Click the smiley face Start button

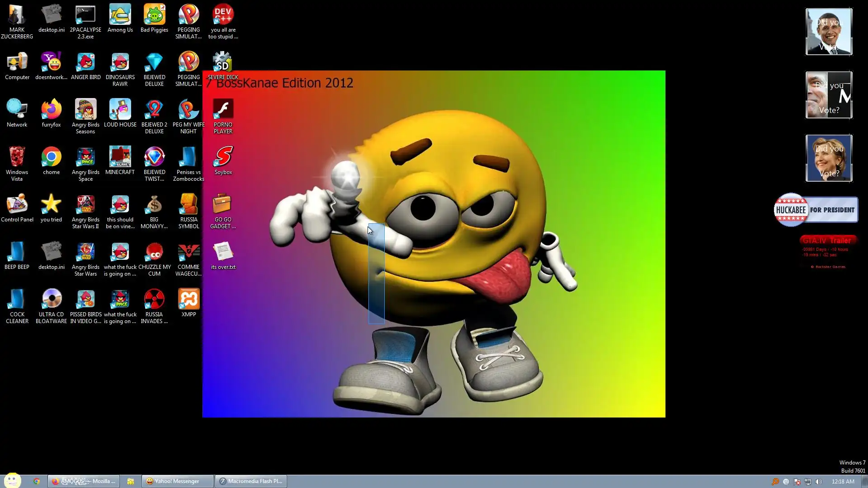(x=12, y=480)
